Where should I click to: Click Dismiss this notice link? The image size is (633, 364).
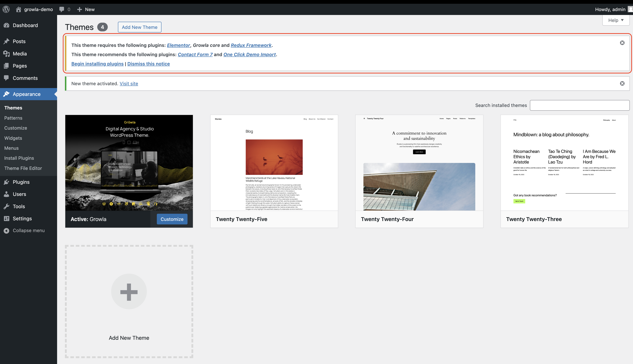click(x=148, y=64)
